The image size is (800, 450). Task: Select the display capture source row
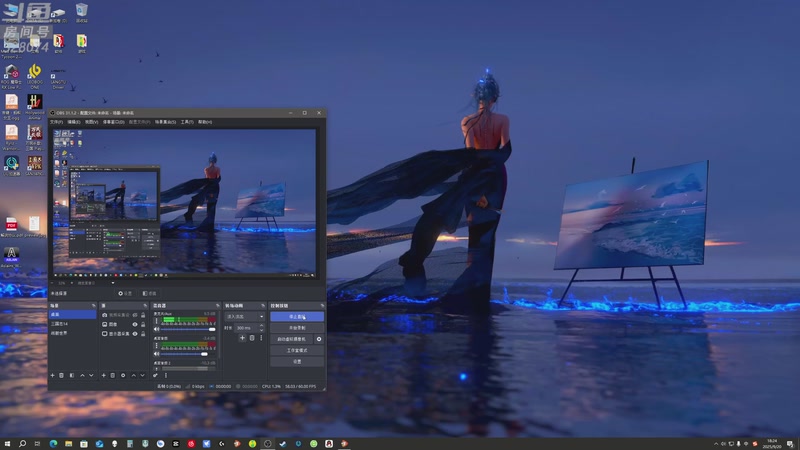pos(124,334)
